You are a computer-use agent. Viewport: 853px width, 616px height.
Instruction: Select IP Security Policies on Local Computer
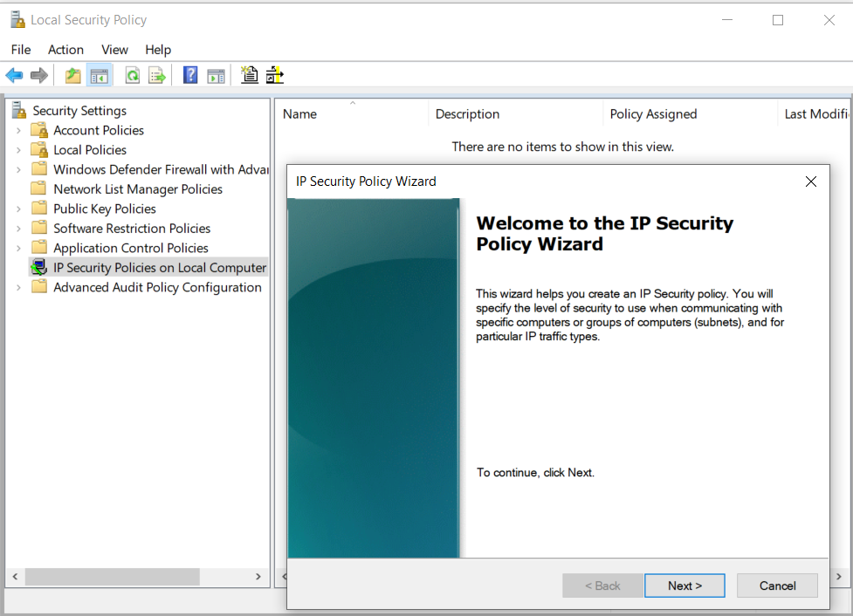[160, 267]
